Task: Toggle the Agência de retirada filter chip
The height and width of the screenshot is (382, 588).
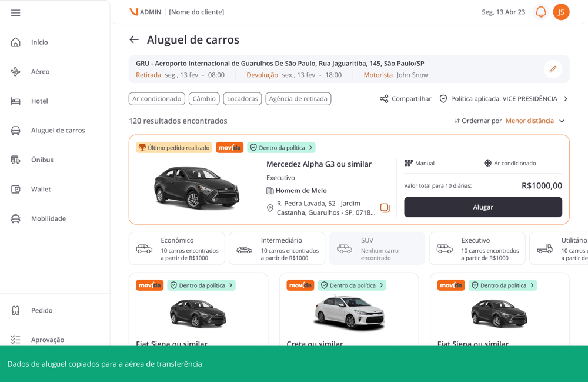Action: 298,99
